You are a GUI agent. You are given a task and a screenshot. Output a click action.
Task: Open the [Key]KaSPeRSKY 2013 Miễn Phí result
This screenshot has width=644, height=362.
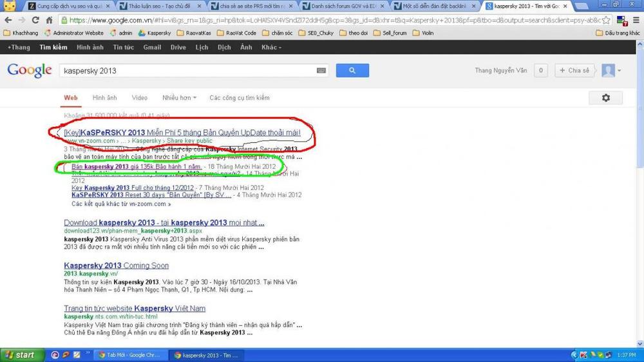[x=182, y=133]
